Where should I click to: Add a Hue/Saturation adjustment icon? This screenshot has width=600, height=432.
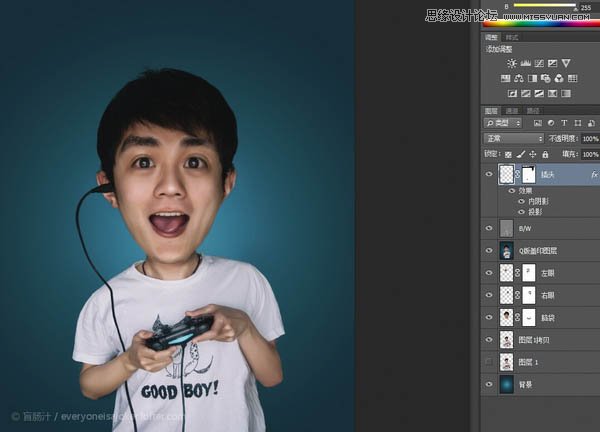point(505,78)
